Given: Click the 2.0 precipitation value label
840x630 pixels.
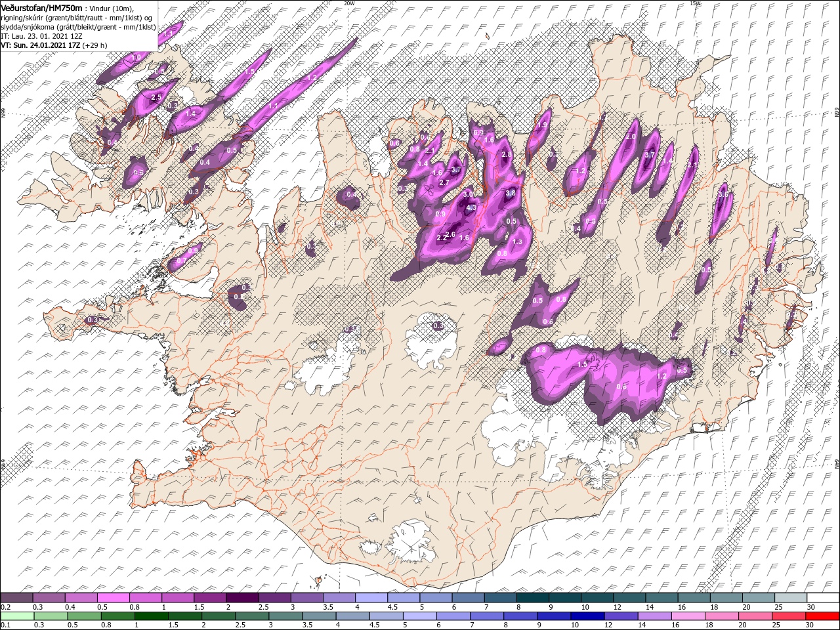Looking at the screenshot, I should point(631,137).
